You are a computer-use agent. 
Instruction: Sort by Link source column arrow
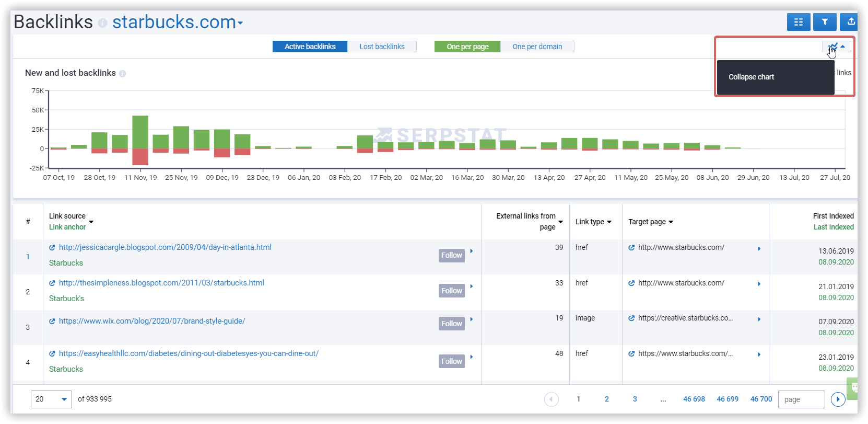[91, 222]
